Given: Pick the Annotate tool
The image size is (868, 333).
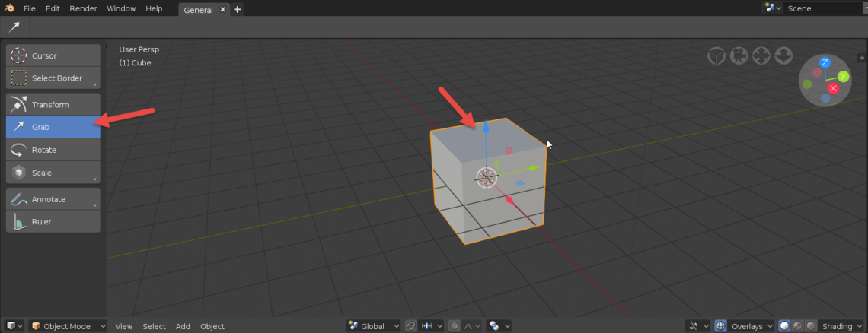Looking at the screenshot, I should [53, 199].
